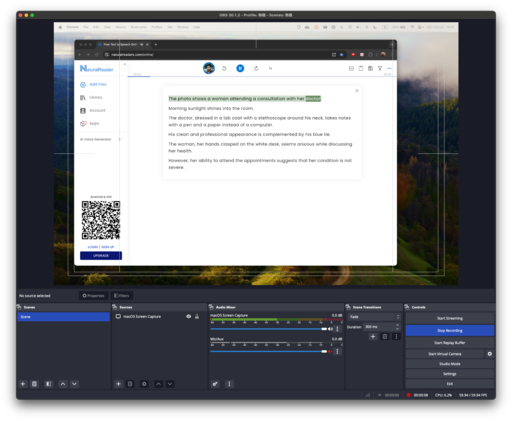Move scene up in Scenes panel
The width and height of the screenshot is (512, 421).
pos(63,384)
